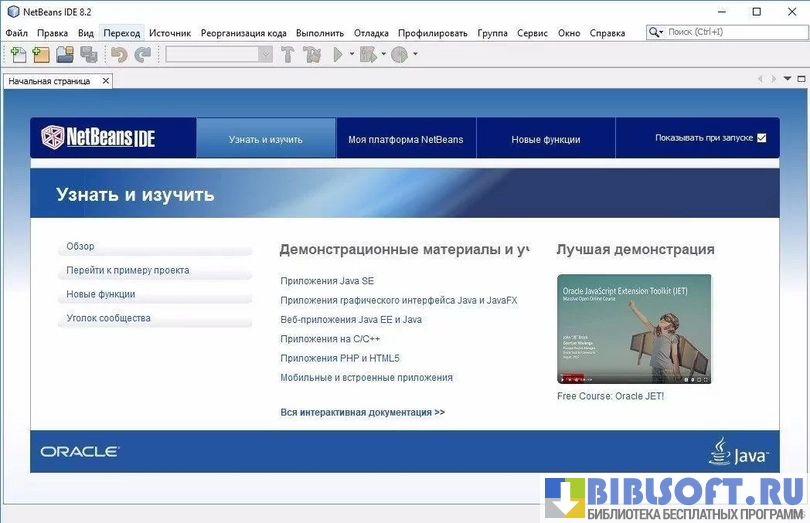Click the Clean and Build icon
Screen dimensions: 810x523
[x=312, y=55]
